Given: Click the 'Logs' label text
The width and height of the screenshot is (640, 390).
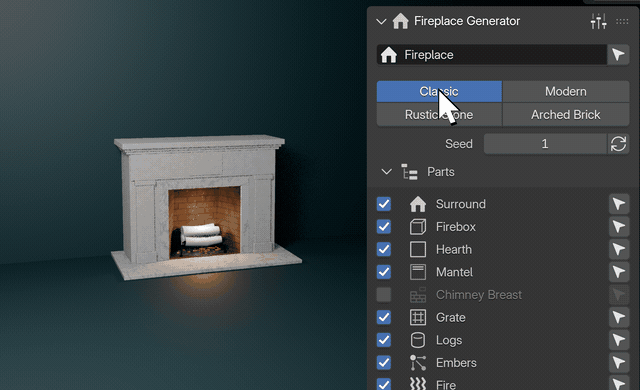Looking at the screenshot, I should point(449,340).
